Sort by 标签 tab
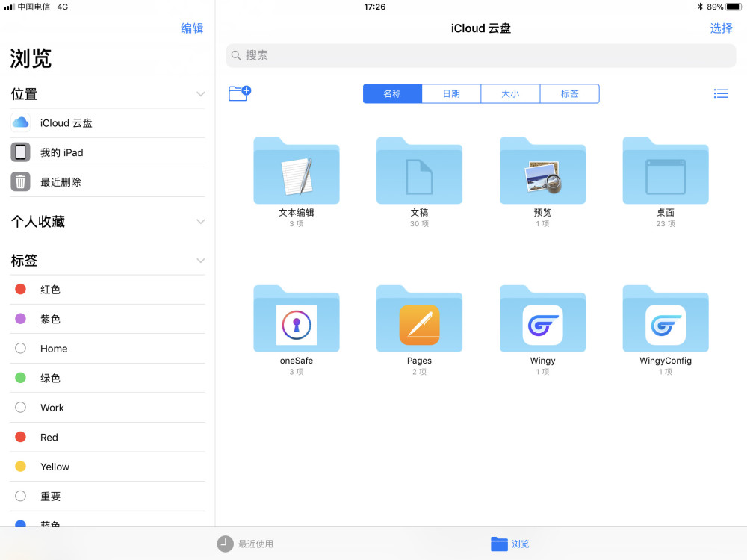 click(570, 93)
